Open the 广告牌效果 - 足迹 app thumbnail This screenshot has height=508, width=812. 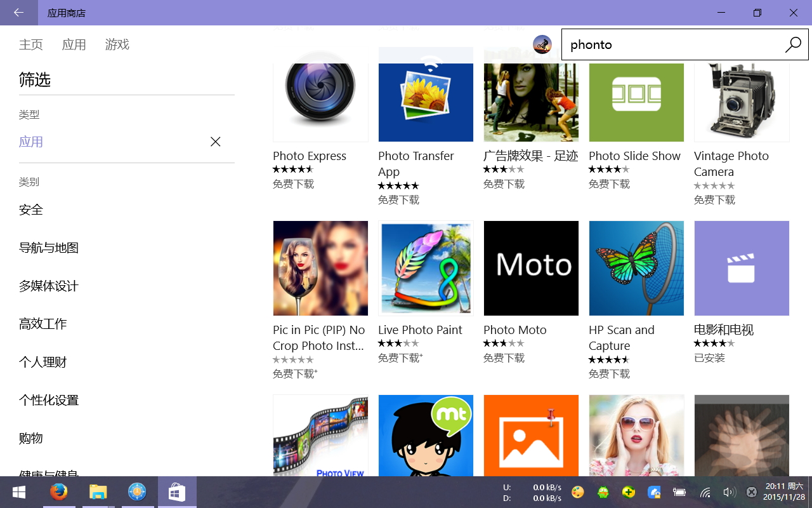click(531, 94)
